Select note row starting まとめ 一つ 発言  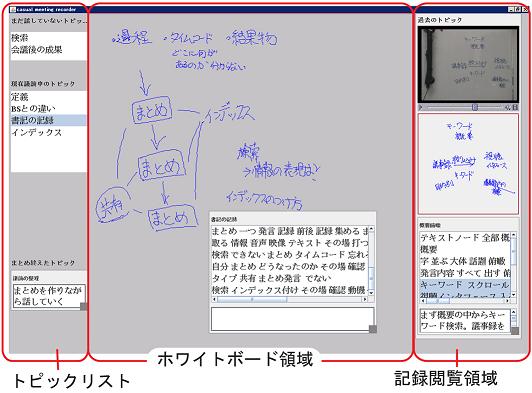click(290, 231)
